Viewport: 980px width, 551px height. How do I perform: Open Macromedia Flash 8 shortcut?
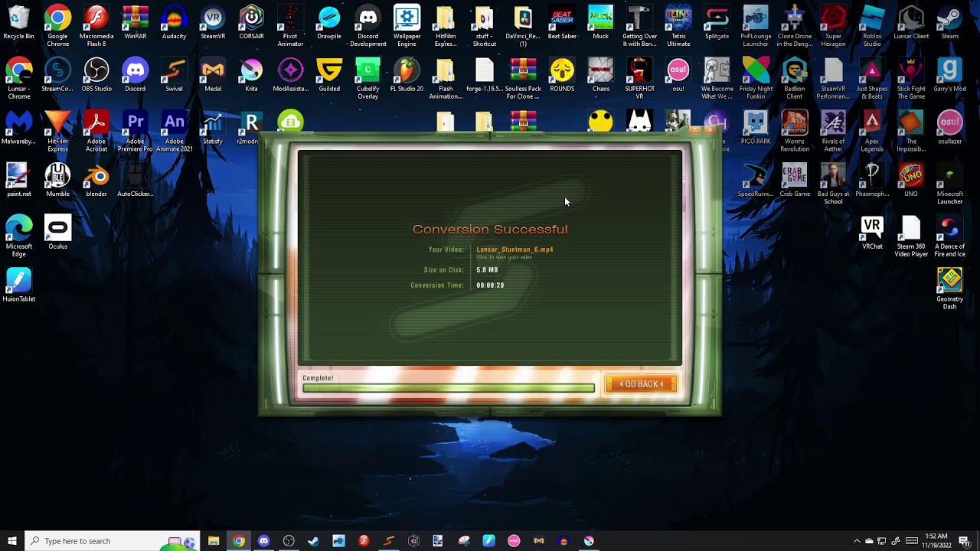(96, 26)
